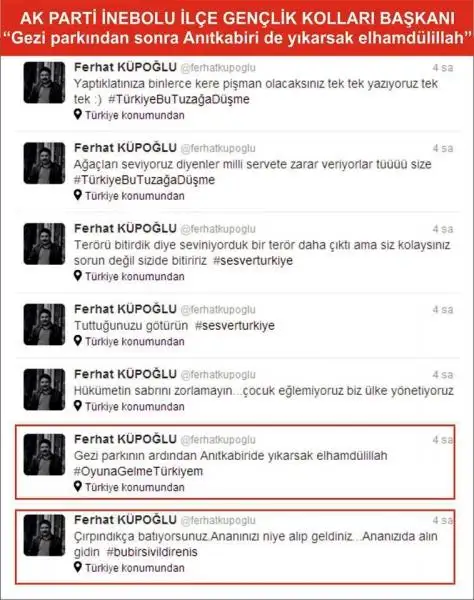Click the 4 sa timestamp of the first tweet
The width and height of the screenshot is (474, 600).
pos(443,68)
